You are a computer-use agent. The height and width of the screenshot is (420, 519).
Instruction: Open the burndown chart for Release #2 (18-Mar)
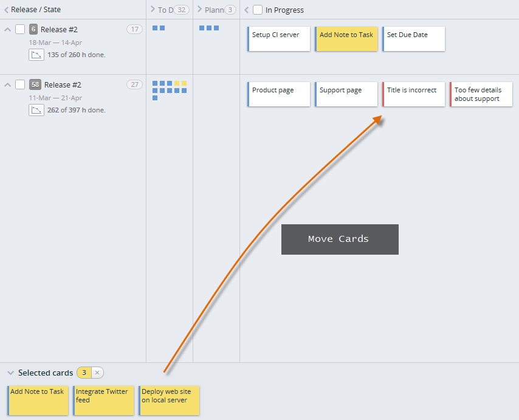[x=36, y=55]
